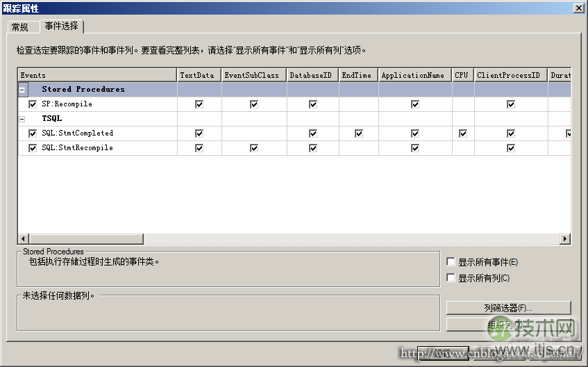
Task: Select the Stored Procedures category row
Action: click(x=294, y=90)
